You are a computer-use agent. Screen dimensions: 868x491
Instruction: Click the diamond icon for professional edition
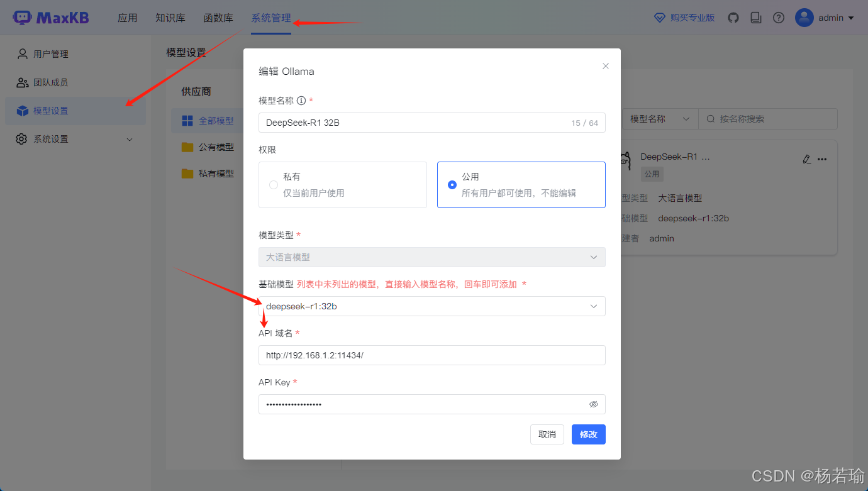coord(660,18)
